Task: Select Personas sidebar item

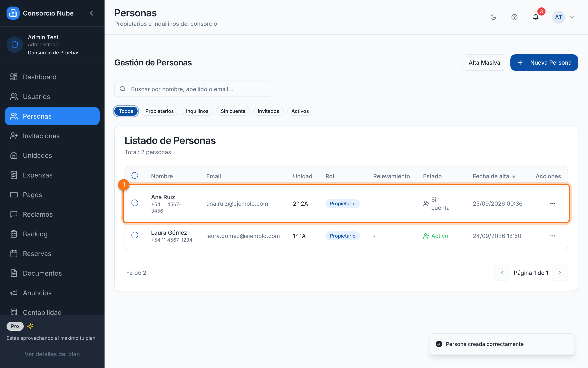Action: pos(52,116)
